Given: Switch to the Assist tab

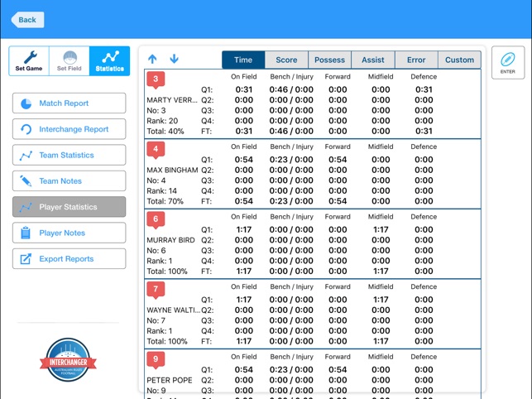Looking at the screenshot, I should [373, 60].
